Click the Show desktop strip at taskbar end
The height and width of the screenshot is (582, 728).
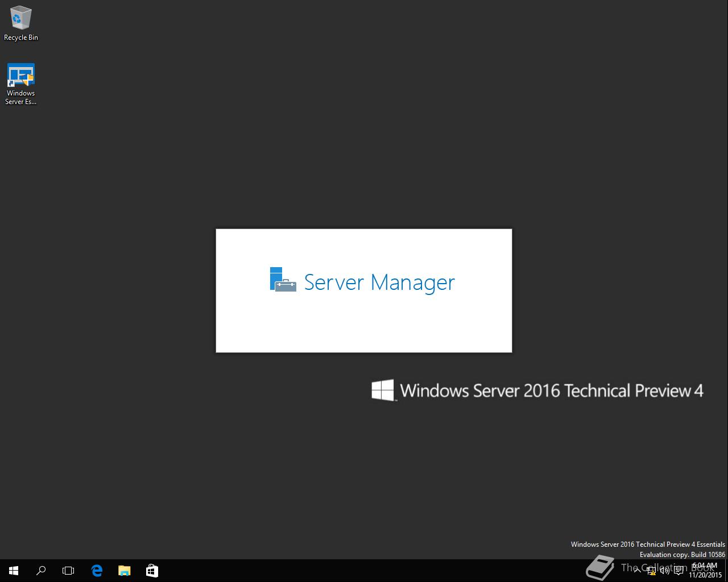726,571
